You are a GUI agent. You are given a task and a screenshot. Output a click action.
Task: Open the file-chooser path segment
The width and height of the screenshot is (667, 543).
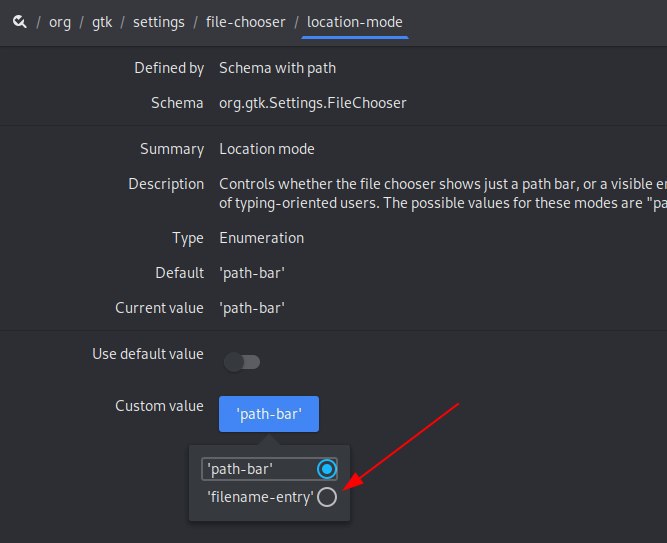pos(245,22)
